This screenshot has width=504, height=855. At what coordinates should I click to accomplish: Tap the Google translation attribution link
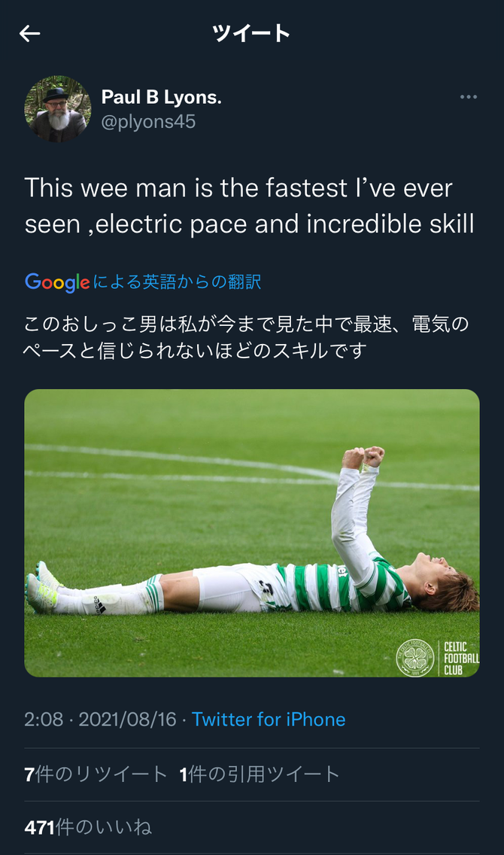coord(143,282)
